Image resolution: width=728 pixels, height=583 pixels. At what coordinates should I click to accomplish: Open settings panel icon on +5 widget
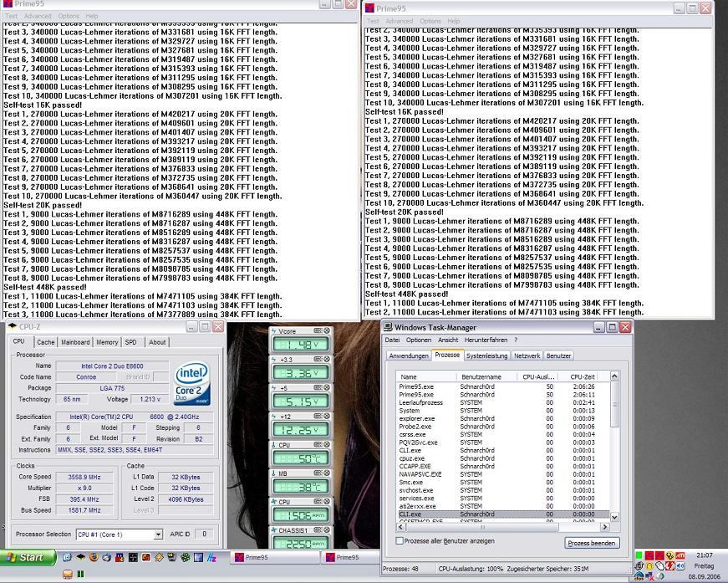318,387
